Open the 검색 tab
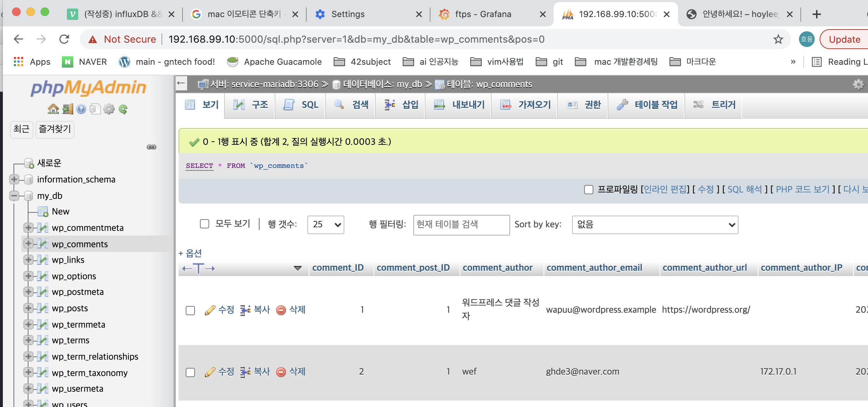The height and width of the screenshot is (407, 868). (x=351, y=105)
